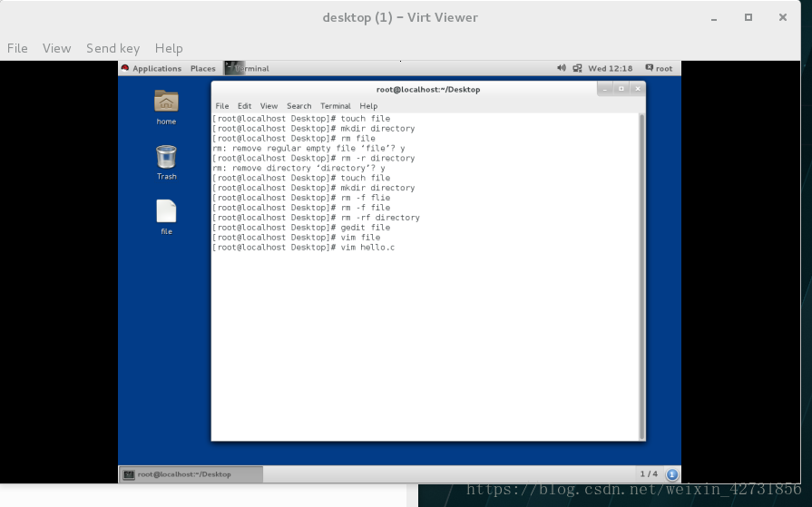The width and height of the screenshot is (812, 507).
Task: Close the terminal window
Action: click(x=638, y=89)
